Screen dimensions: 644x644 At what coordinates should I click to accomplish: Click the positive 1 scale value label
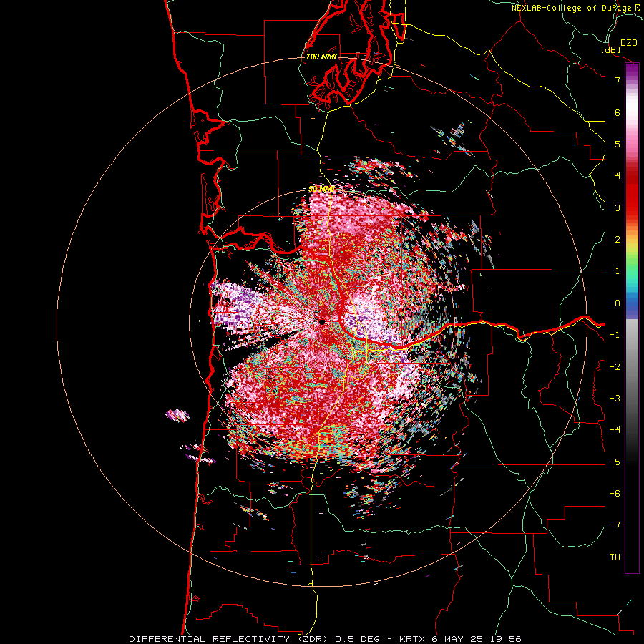618,271
